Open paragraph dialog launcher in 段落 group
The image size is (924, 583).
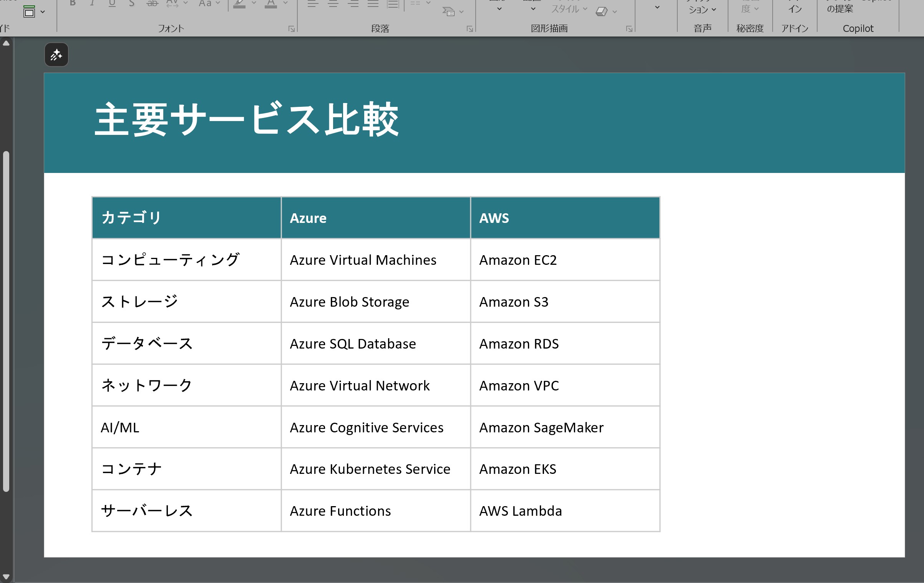469,29
